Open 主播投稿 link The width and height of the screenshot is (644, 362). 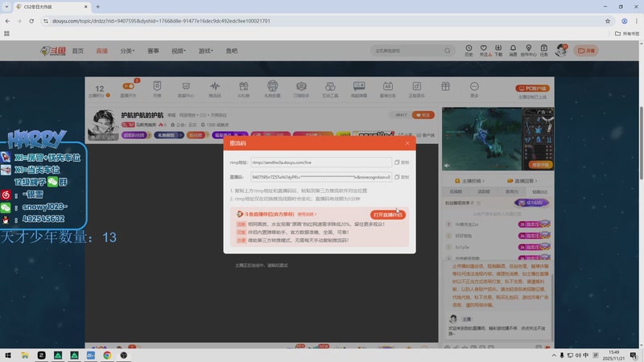[x=470, y=180]
